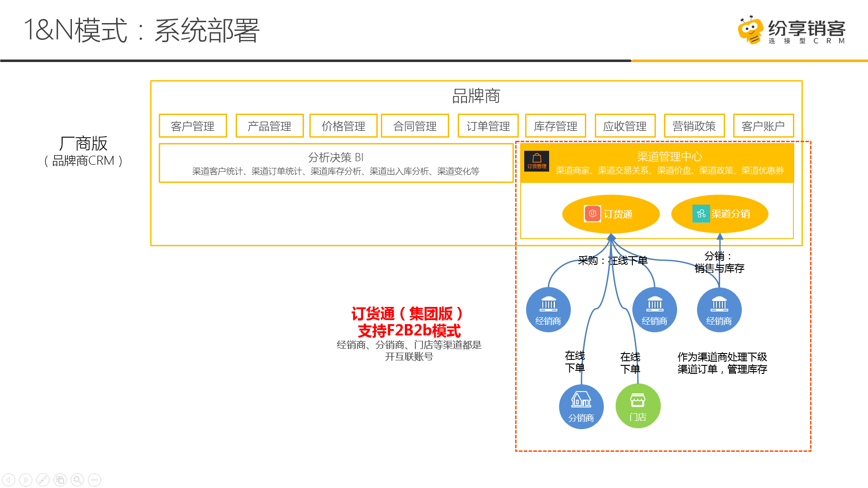
Task: Click the 客户管理 box
Action: pos(193,126)
